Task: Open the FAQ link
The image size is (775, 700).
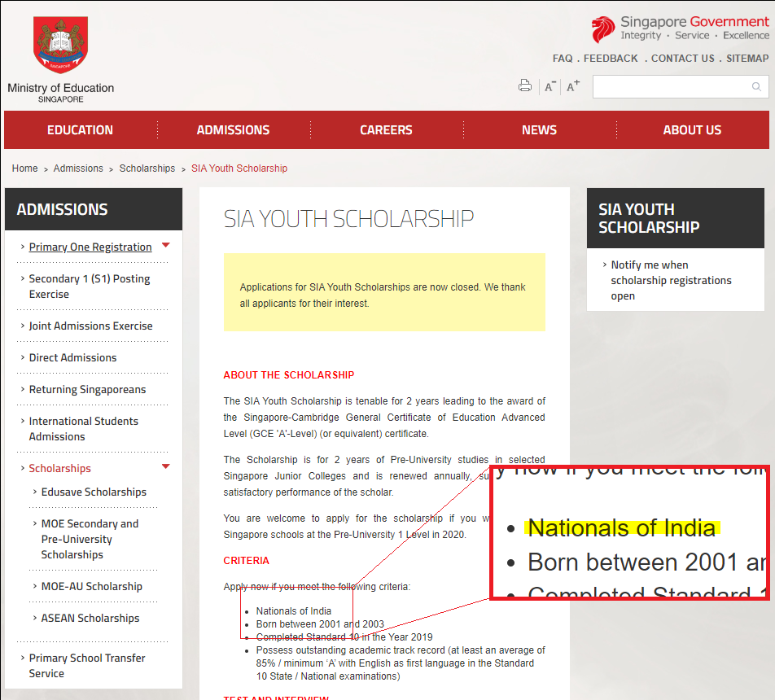Action: point(563,59)
